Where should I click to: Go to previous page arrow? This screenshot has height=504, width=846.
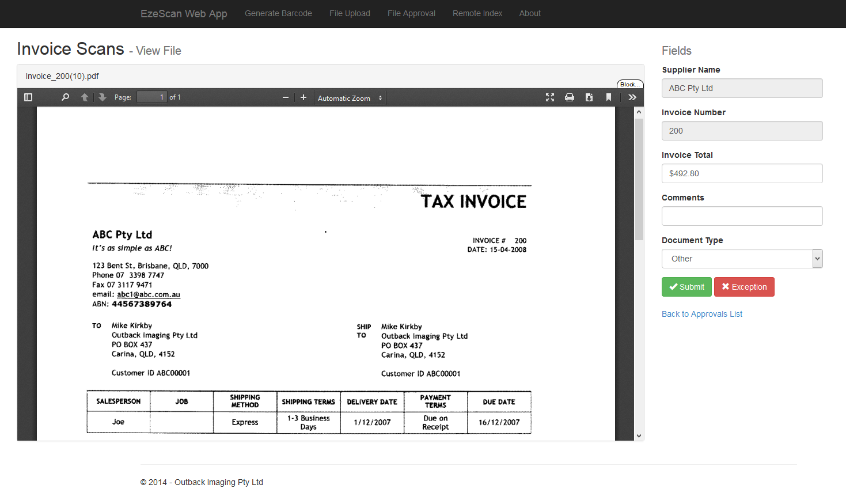[85, 97]
